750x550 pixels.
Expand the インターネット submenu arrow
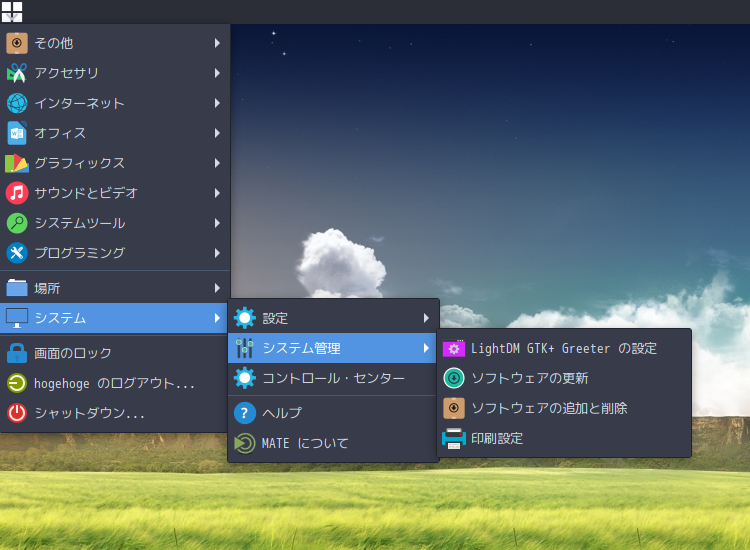coord(217,103)
